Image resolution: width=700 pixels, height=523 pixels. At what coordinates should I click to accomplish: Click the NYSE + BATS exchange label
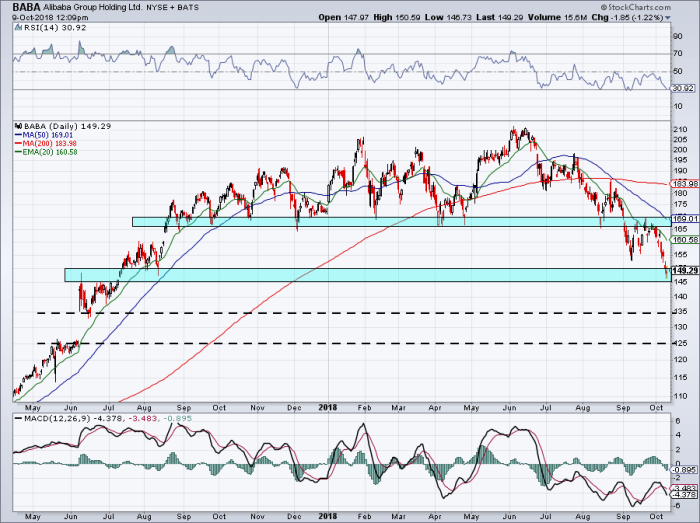[x=173, y=8]
